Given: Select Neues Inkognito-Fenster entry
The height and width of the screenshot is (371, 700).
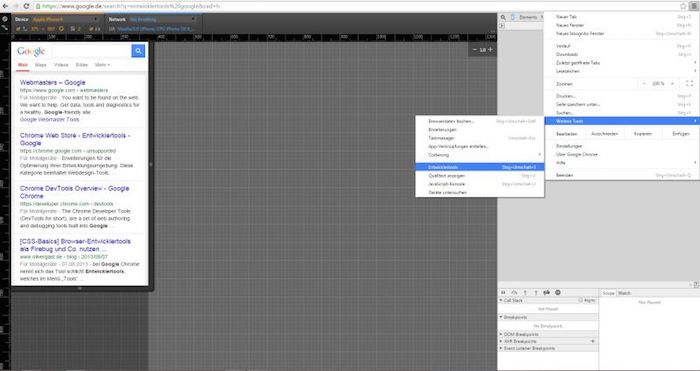Looking at the screenshot, I should (621, 33).
